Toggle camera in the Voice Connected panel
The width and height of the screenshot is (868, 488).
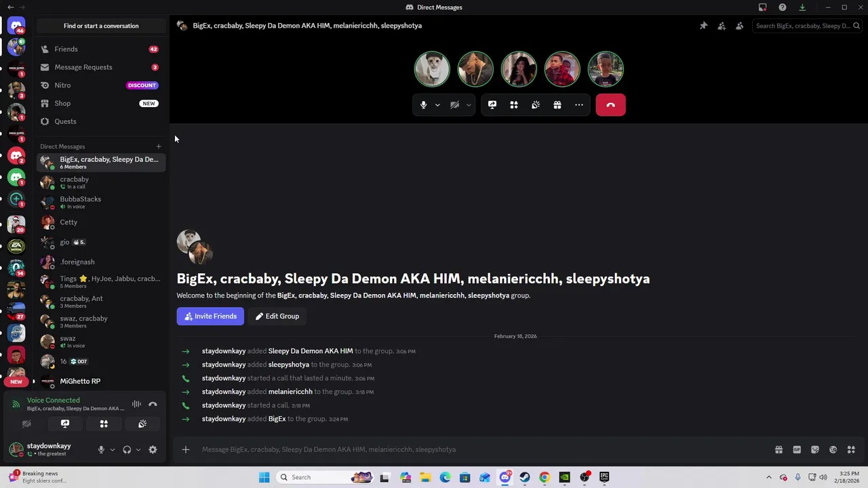click(x=26, y=424)
